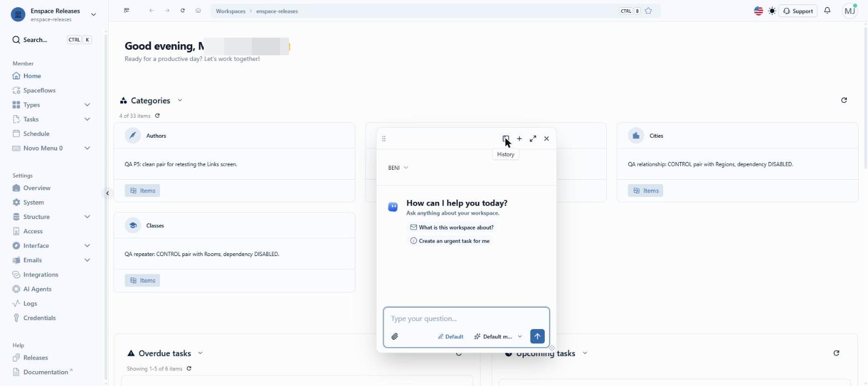Expand the Tasks section chevron
The width and height of the screenshot is (868, 386).
coord(87,119)
